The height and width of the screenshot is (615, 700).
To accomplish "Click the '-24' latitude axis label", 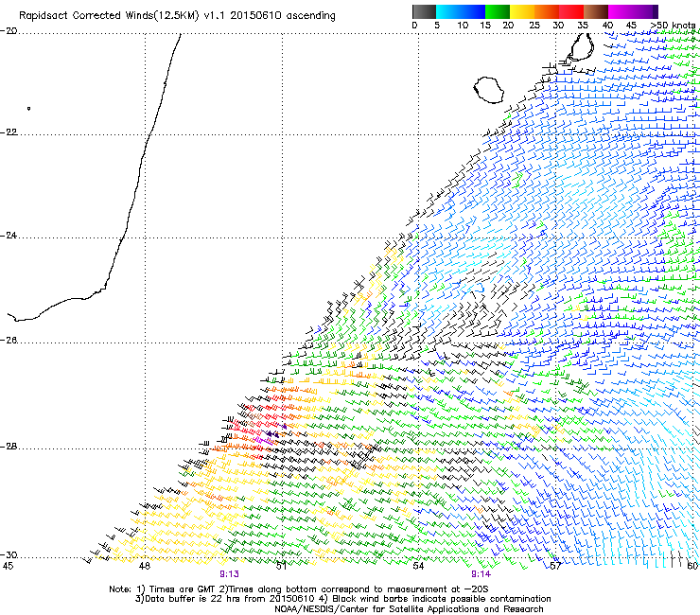I will pyautogui.click(x=9, y=236).
